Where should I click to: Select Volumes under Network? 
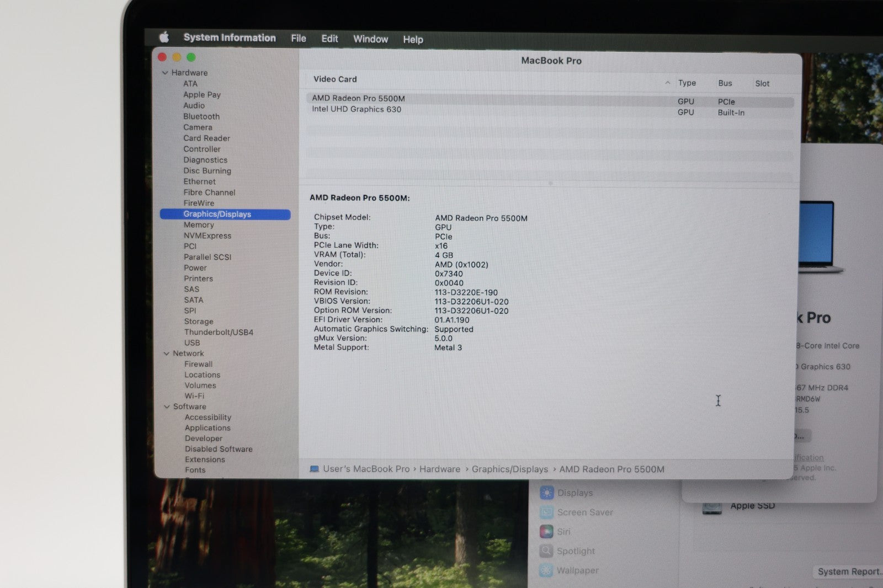point(200,386)
